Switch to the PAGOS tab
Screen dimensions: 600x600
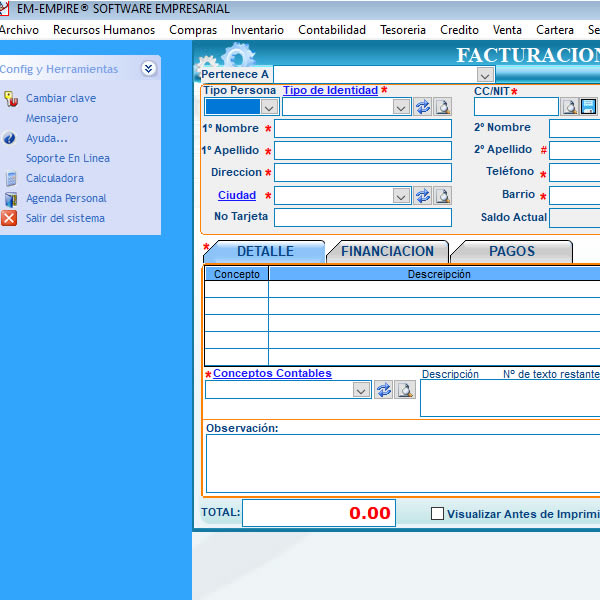tap(511, 251)
